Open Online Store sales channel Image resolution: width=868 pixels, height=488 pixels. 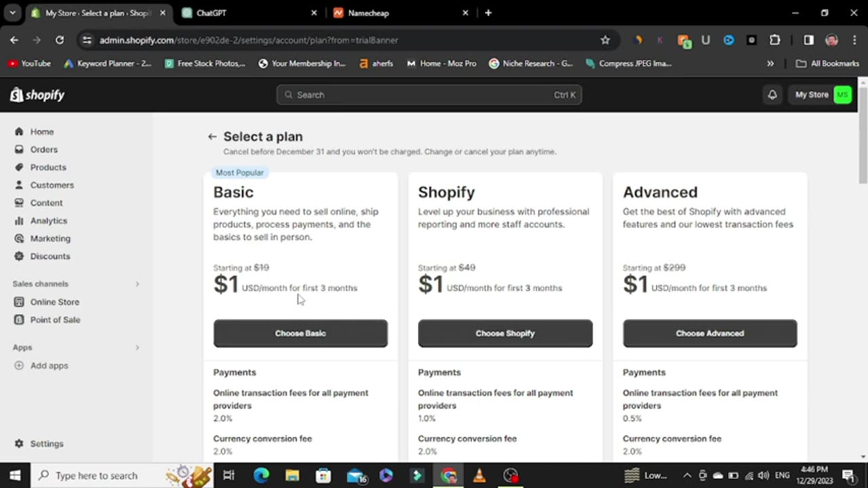coord(54,302)
